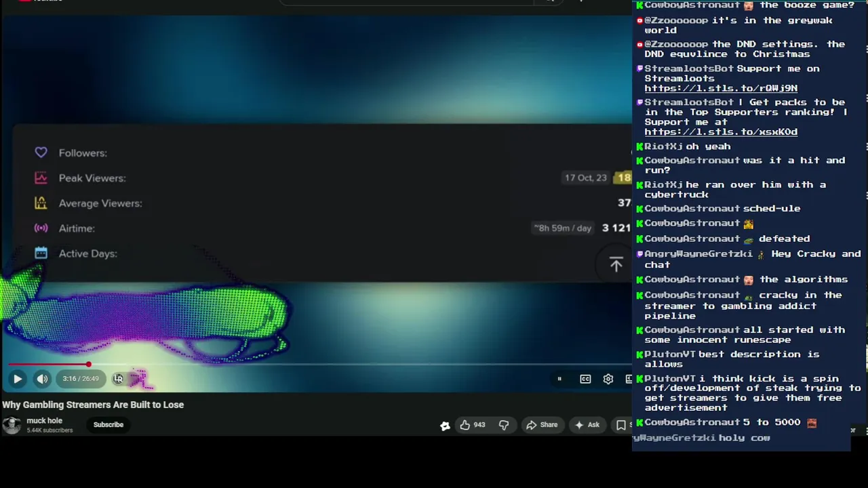
Task: Click the scroll-to-top arrow button
Action: pos(616,264)
